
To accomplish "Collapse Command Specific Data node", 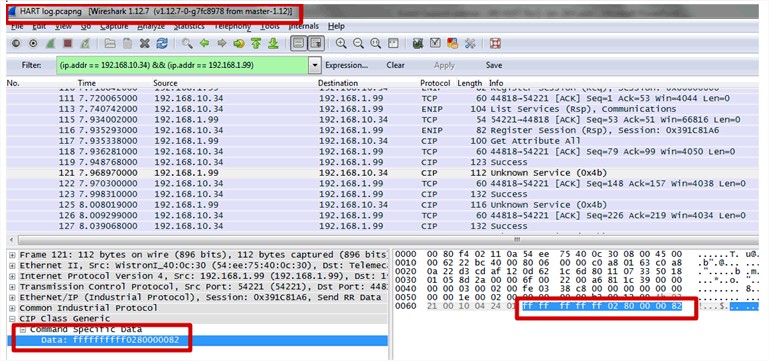I will (23, 330).
